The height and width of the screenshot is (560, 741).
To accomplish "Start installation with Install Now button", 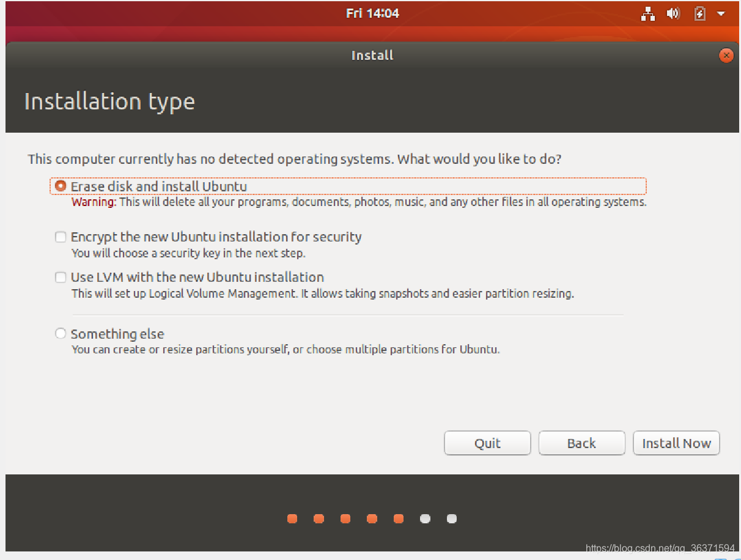I will click(x=676, y=443).
